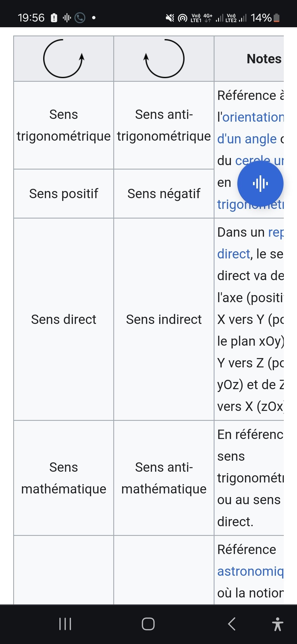Tap the home navigation button

point(148,624)
